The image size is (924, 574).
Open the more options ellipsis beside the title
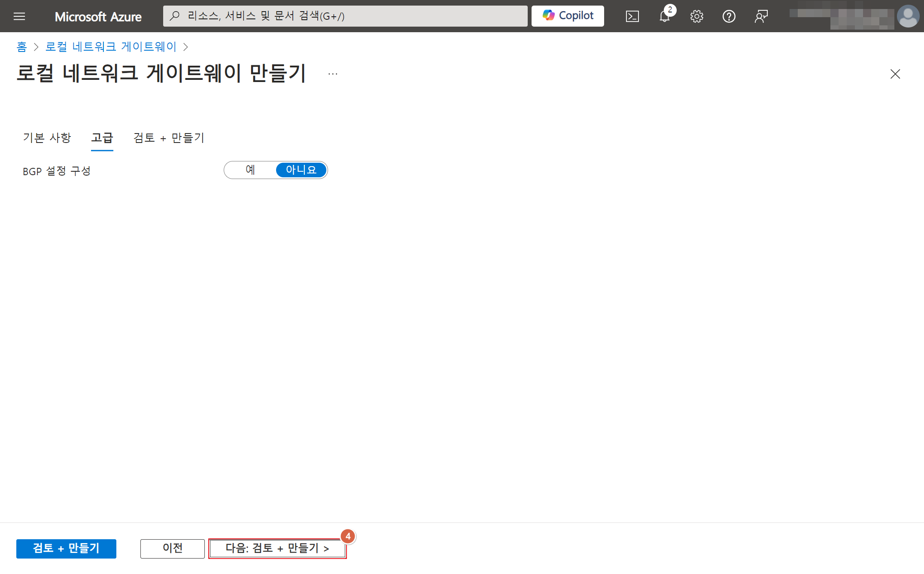point(333,74)
